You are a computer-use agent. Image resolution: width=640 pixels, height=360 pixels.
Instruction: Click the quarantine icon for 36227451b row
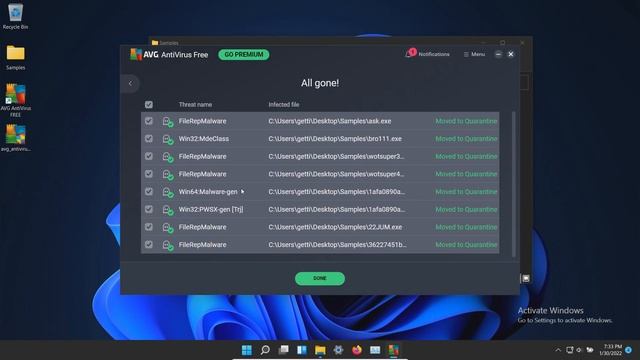pyautogui.click(x=168, y=245)
